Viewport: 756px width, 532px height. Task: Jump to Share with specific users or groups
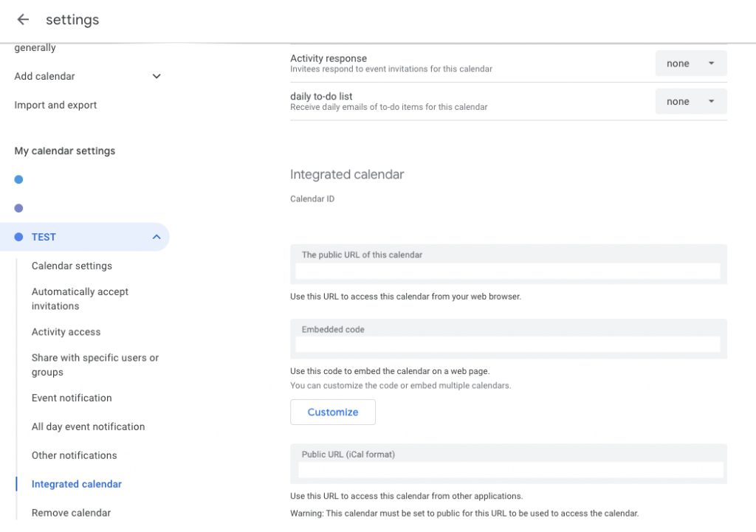tap(94, 365)
